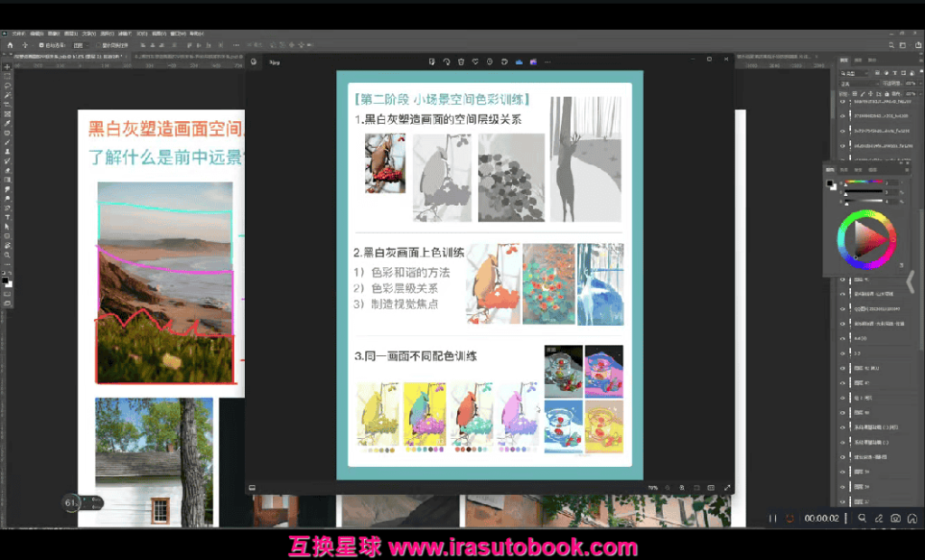Toggle pixel layer filter icon in layers panel
Image resolution: width=925 pixels, height=560 pixels.
pyautogui.click(x=878, y=73)
